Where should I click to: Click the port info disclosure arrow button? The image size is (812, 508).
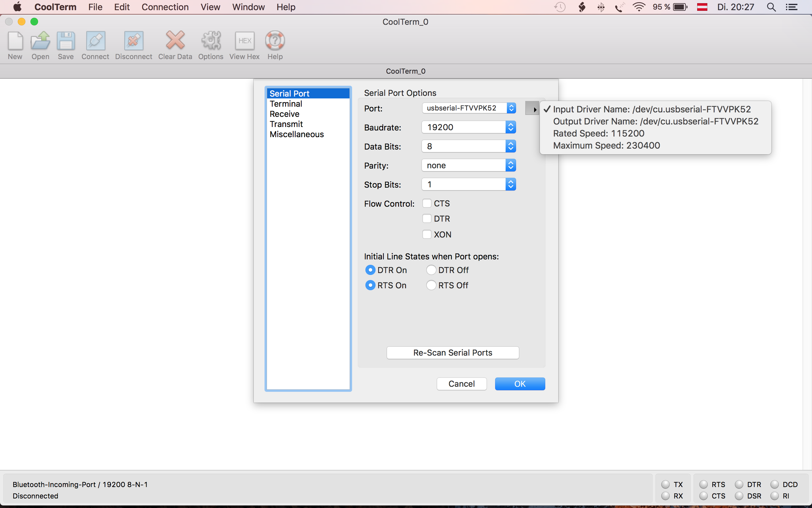tap(532, 109)
